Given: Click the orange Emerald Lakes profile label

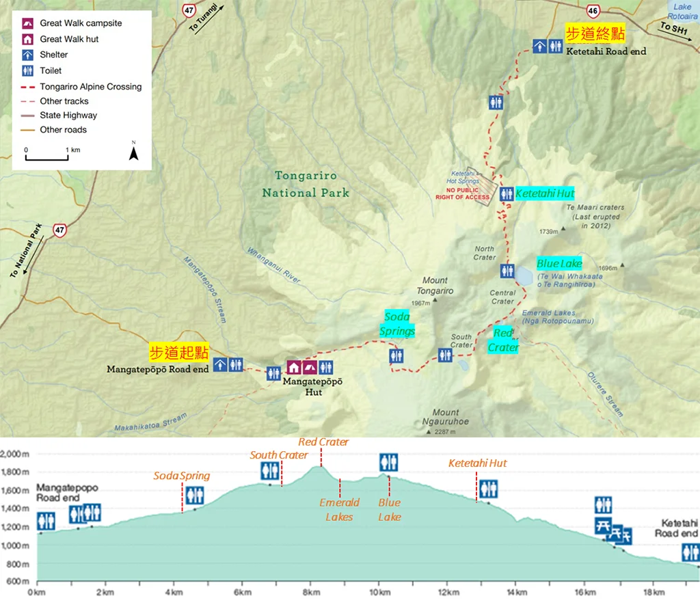Looking at the screenshot, I should point(339,510).
